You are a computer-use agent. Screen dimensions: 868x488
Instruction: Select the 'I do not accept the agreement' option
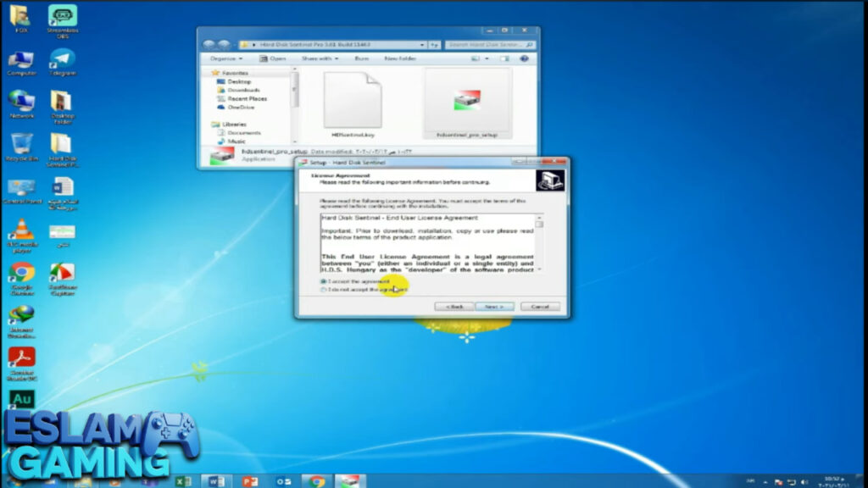pyautogui.click(x=324, y=290)
